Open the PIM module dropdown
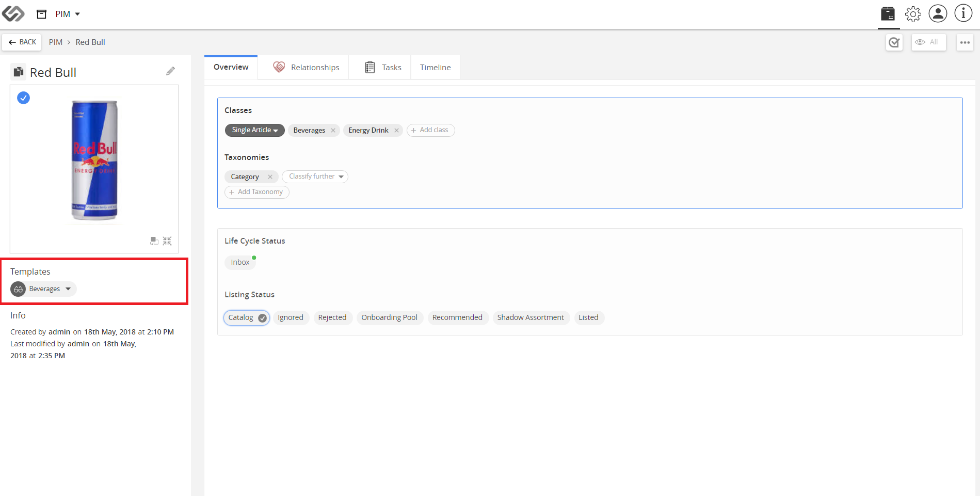The image size is (980, 496). tap(68, 14)
